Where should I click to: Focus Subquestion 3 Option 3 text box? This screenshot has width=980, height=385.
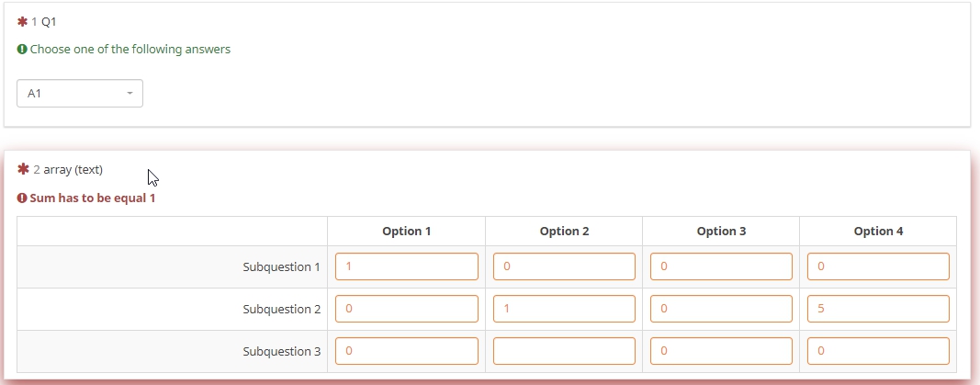[x=721, y=351]
